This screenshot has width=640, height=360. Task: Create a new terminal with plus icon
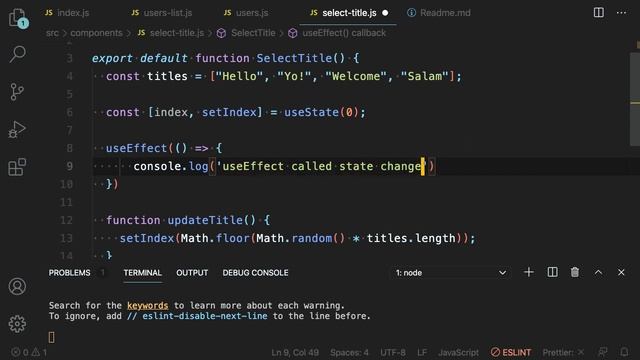(x=529, y=272)
